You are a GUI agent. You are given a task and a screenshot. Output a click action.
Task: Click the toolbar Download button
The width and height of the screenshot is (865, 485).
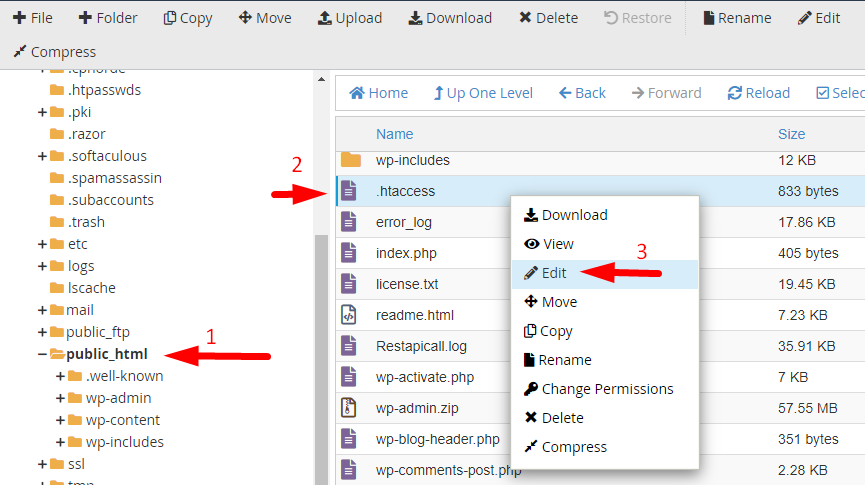pyautogui.click(x=450, y=18)
